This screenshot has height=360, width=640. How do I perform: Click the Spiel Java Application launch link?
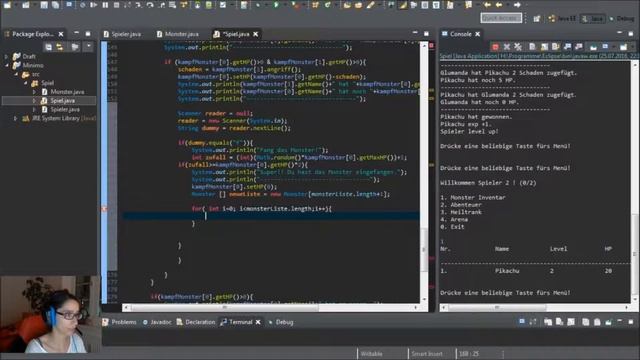click(538, 56)
